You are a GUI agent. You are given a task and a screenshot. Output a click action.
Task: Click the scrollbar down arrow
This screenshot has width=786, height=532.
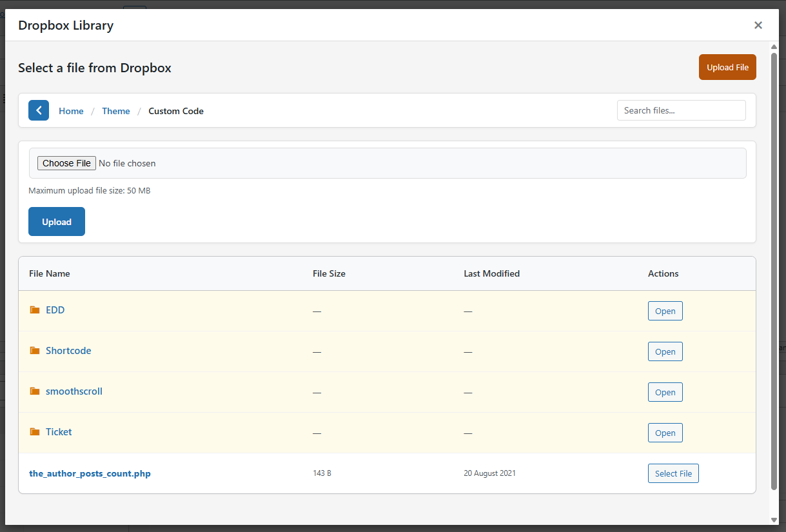click(774, 520)
